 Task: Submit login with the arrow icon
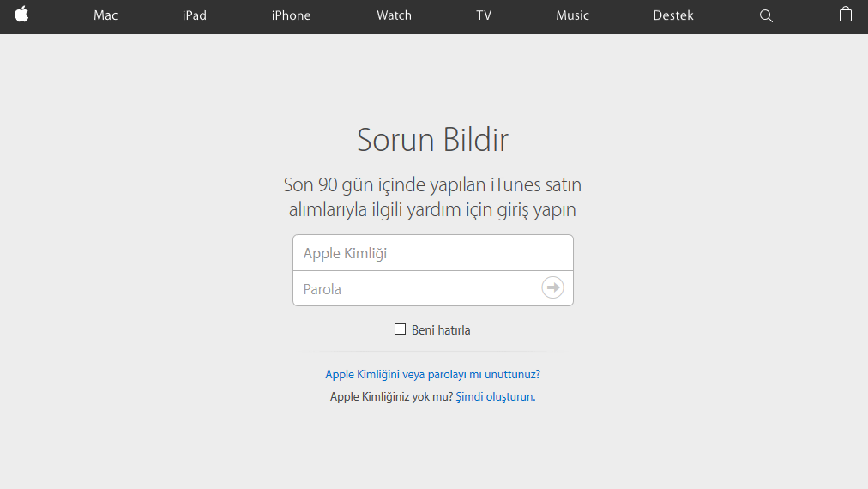pos(552,287)
